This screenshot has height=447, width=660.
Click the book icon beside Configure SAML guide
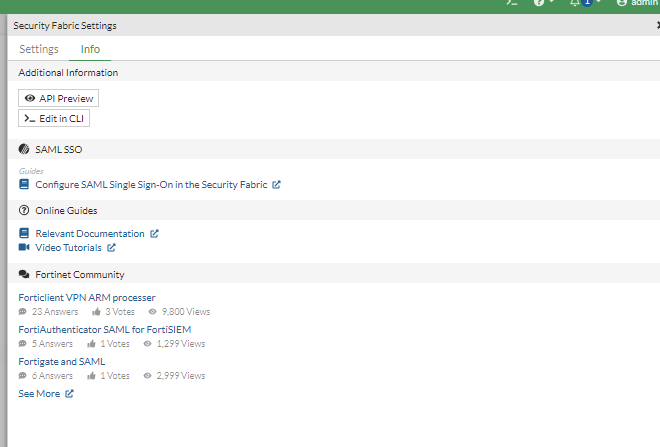pos(24,184)
